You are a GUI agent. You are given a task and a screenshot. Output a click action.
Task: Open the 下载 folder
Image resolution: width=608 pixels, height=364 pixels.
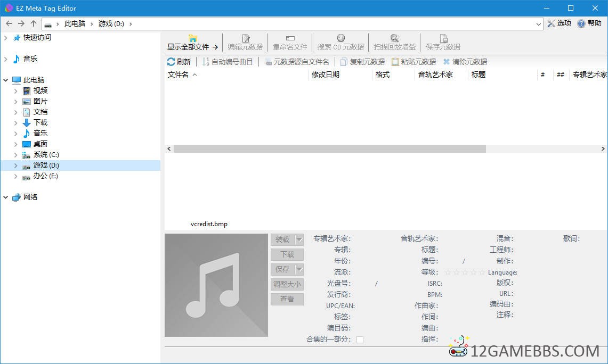coord(40,123)
